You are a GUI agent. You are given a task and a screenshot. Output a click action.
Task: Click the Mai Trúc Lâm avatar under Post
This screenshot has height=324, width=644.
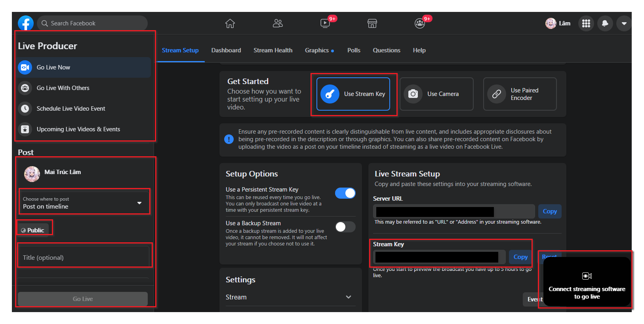pos(32,174)
